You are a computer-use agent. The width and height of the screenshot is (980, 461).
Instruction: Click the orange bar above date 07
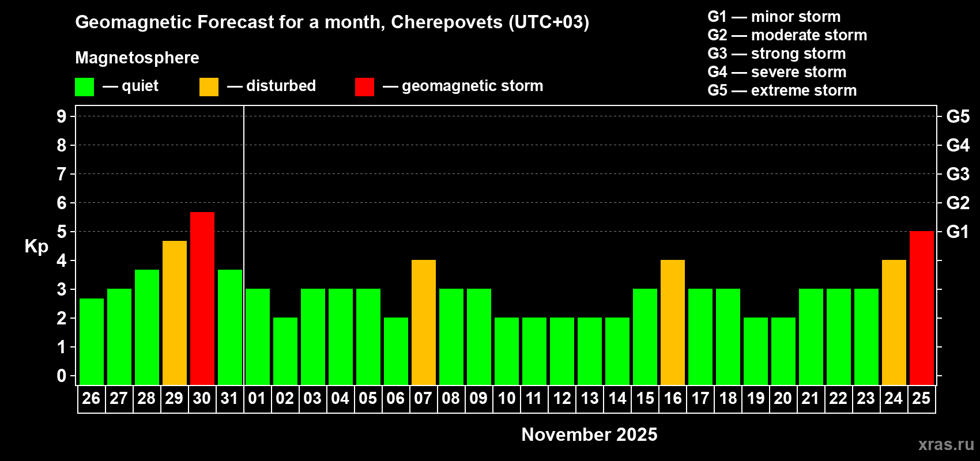tap(424, 322)
